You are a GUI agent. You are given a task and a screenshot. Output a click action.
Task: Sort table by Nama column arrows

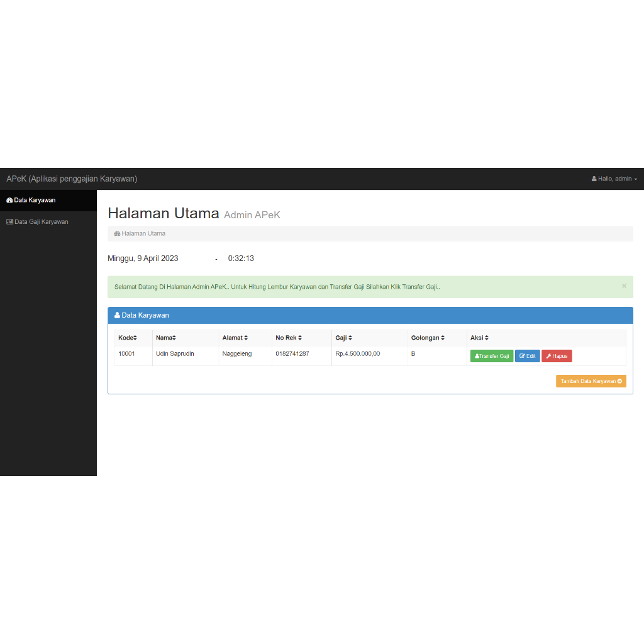coord(174,338)
